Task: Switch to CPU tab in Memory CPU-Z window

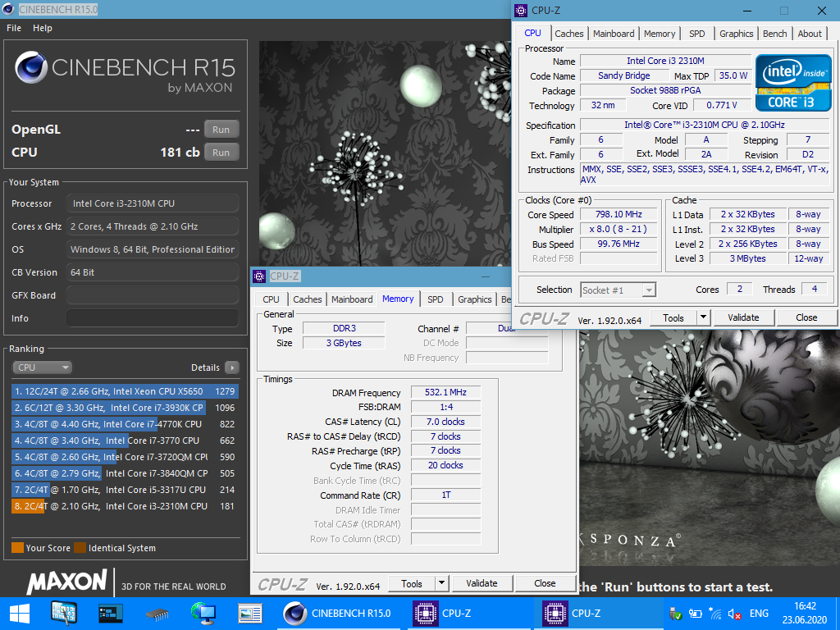Action: (271, 299)
